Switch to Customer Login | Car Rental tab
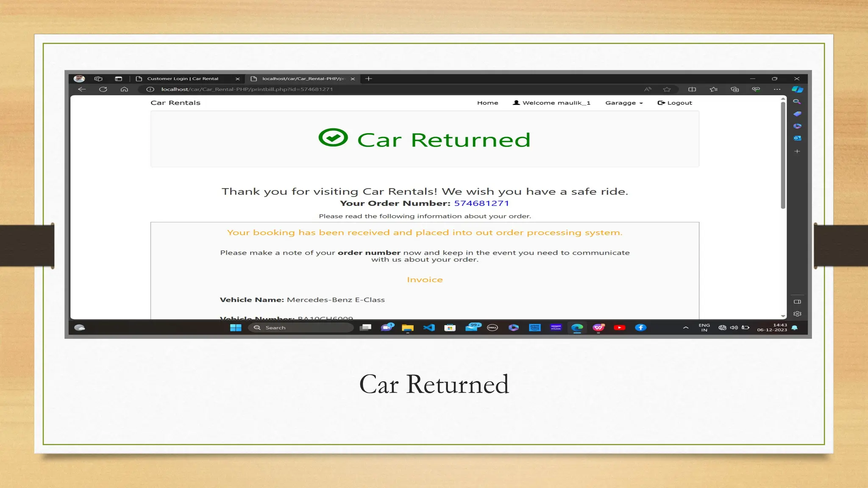The height and width of the screenshot is (488, 868). (x=183, y=79)
